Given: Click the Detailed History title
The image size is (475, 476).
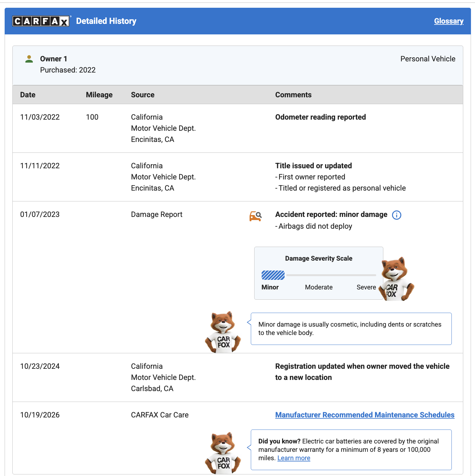Looking at the screenshot, I should pos(106,21).
